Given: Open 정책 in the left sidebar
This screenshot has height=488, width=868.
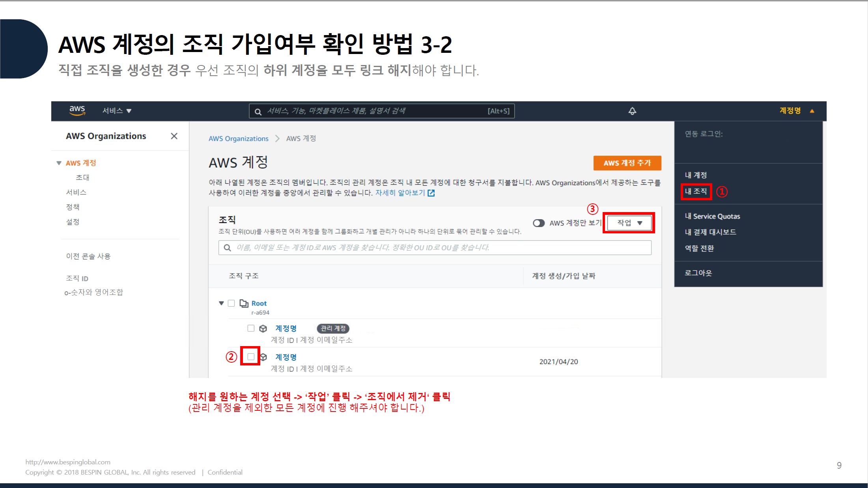Looking at the screenshot, I should coord(73,207).
